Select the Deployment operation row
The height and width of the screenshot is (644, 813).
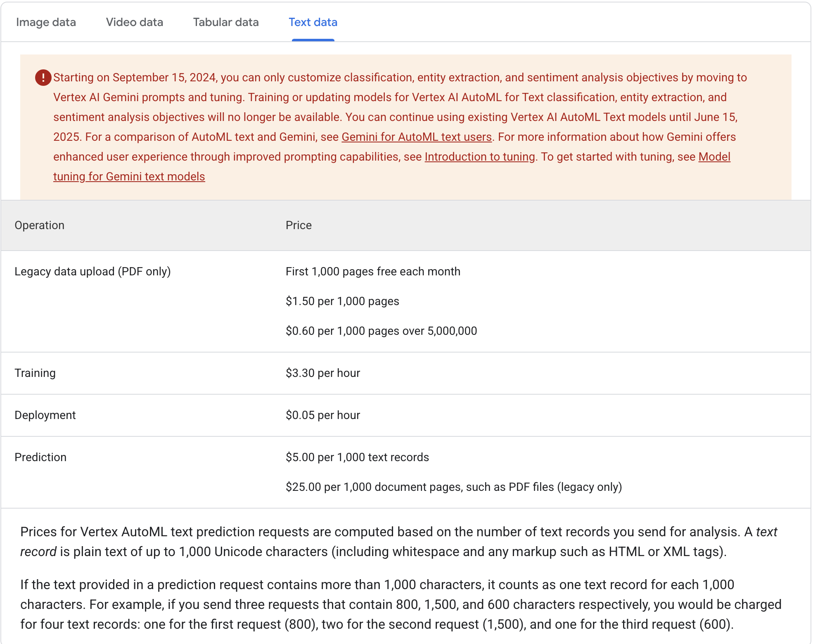click(x=45, y=415)
